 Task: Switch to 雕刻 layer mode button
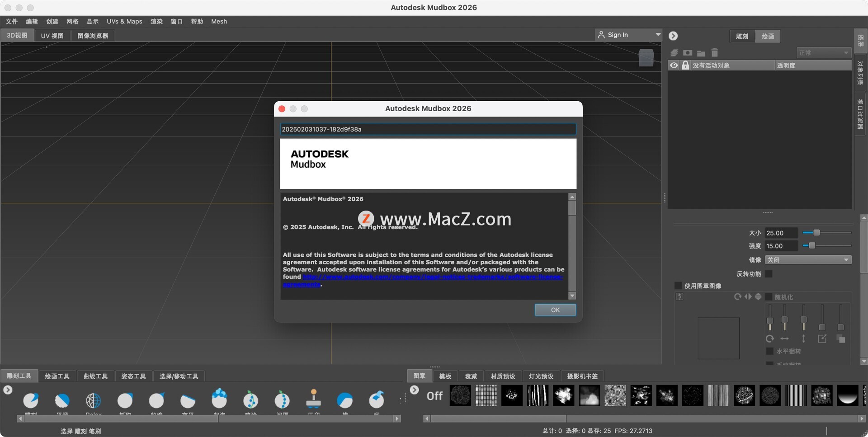(742, 36)
